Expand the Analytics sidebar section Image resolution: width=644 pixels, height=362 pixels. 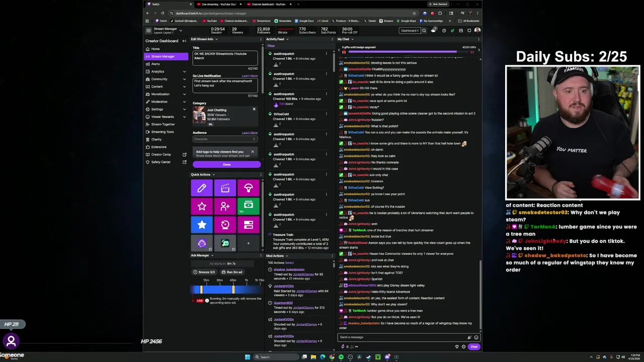184,71
